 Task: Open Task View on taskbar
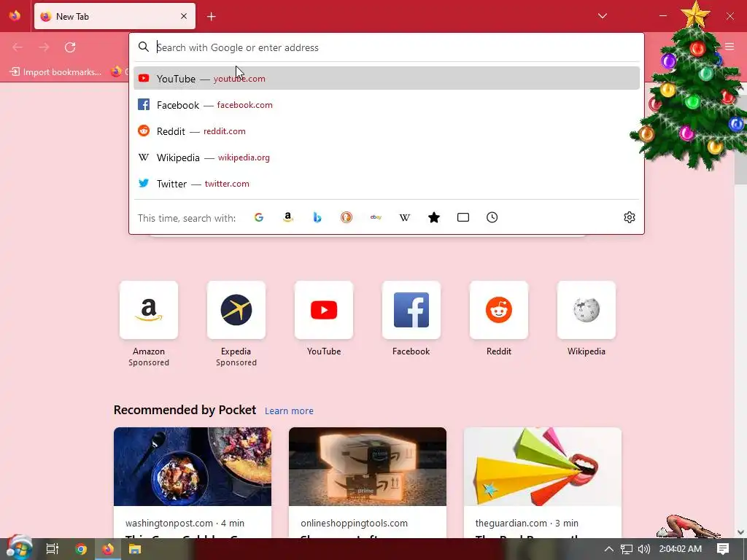(52, 549)
